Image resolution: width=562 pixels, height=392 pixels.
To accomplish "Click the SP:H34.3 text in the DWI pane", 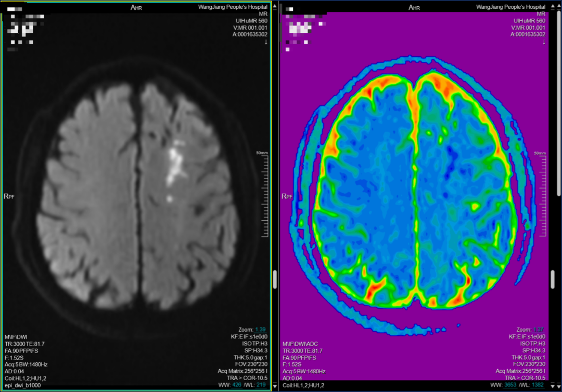I will 256,350.
